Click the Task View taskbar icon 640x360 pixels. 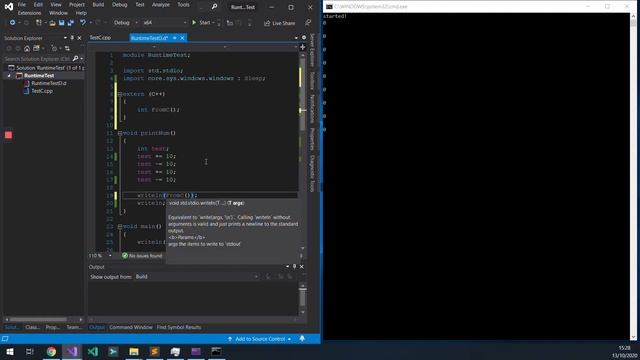click(x=29, y=351)
